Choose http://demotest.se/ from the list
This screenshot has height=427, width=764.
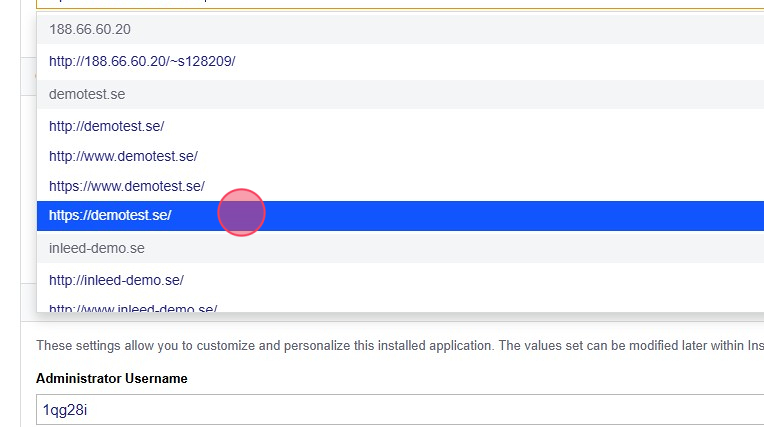[x=106, y=126]
